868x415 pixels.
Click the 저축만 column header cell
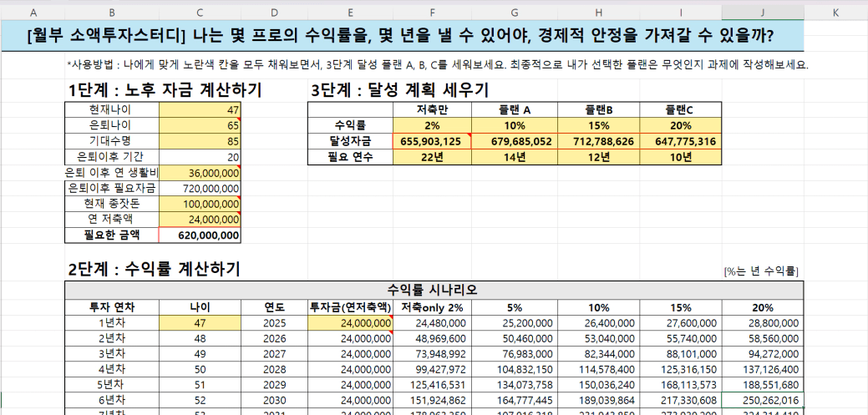[x=433, y=109]
